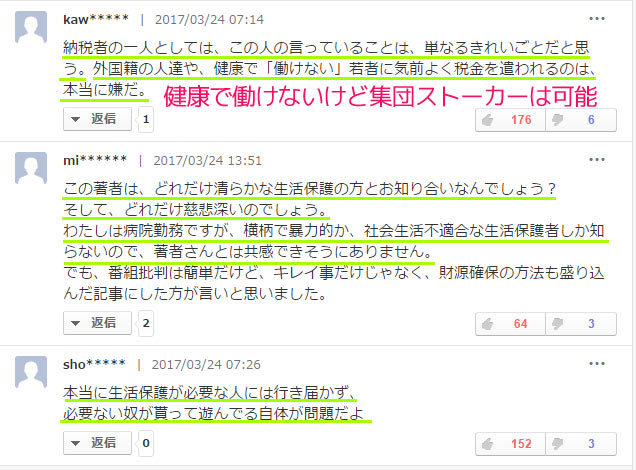This screenshot has height=470, width=636.
Task: Open three-dot menu on sho***** comment
Action: 597,364
